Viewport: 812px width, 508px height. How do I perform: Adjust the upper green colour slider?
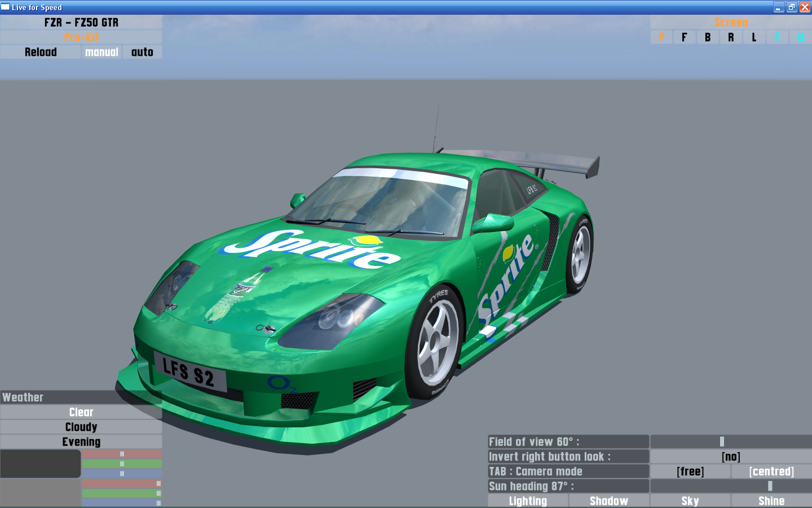pyautogui.click(x=122, y=463)
